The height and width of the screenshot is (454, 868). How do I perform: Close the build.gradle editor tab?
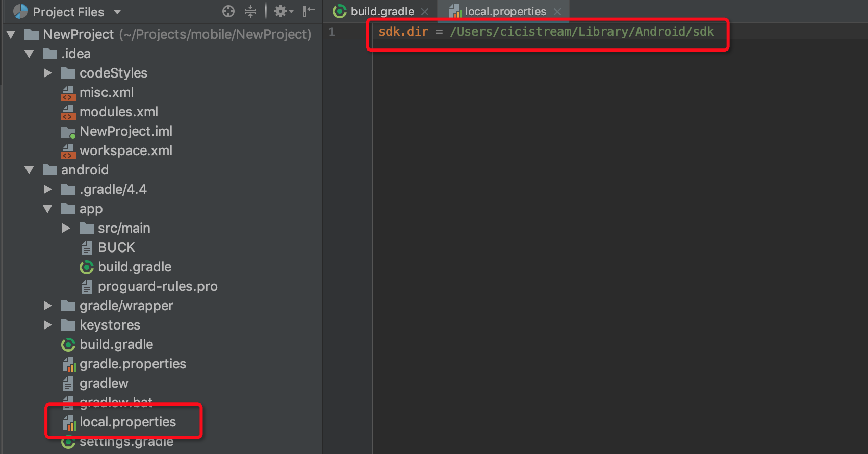pos(425,11)
